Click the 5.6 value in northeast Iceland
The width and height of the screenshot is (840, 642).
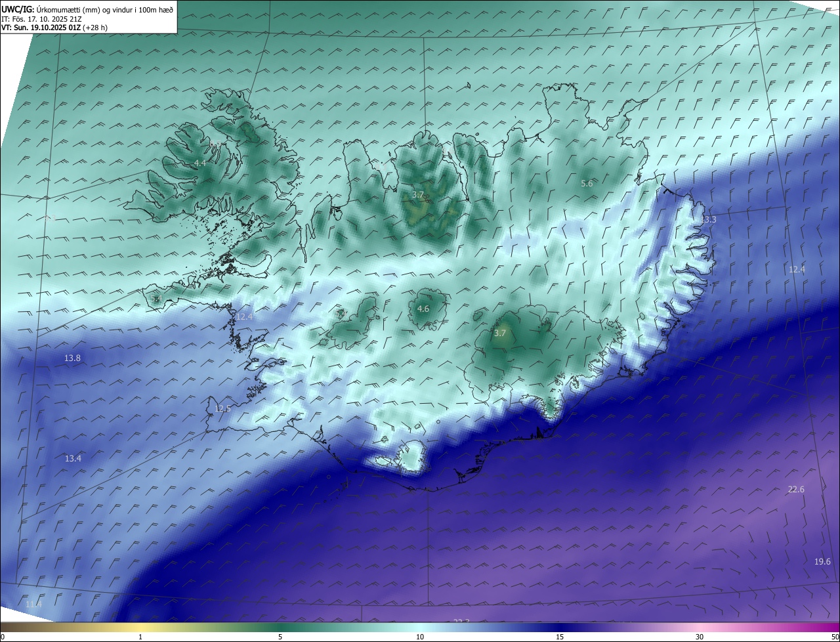pyautogui.click(x=587, y=184)
